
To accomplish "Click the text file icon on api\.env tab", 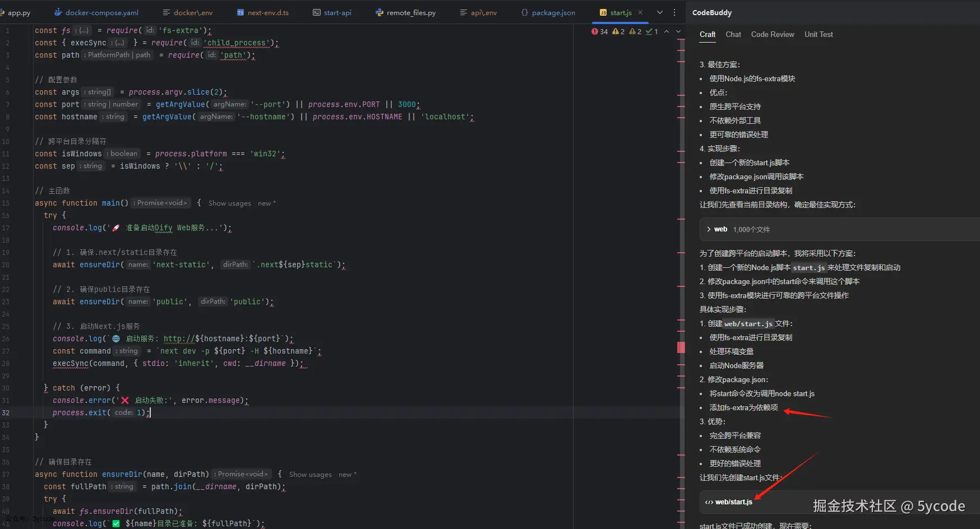I will [464, 12].
